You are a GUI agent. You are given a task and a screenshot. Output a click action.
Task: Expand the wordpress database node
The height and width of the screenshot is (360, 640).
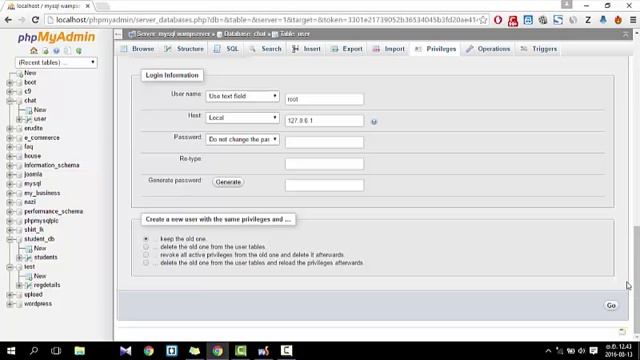tap(10, 304)
